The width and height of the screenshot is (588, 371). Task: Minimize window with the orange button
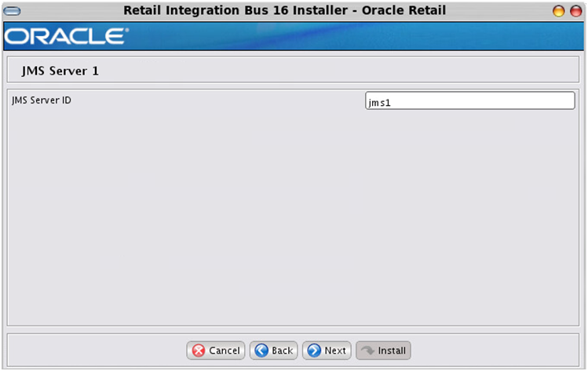(x=559, y=11)
